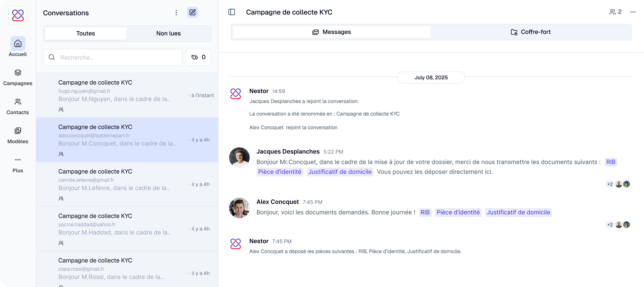
Task: Open the tags filter button showing 0
Action: click(198, 57)
